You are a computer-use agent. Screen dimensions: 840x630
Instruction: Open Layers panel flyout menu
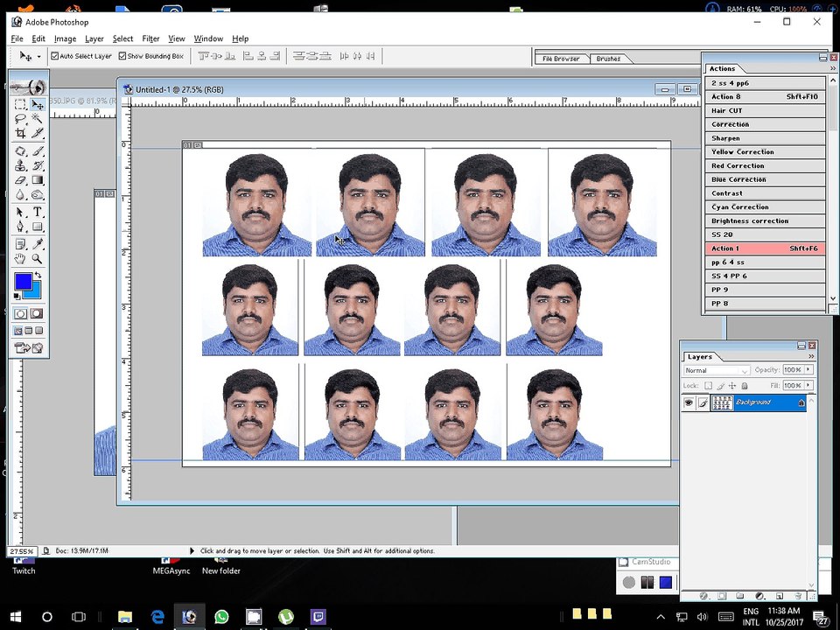point(811,356)
